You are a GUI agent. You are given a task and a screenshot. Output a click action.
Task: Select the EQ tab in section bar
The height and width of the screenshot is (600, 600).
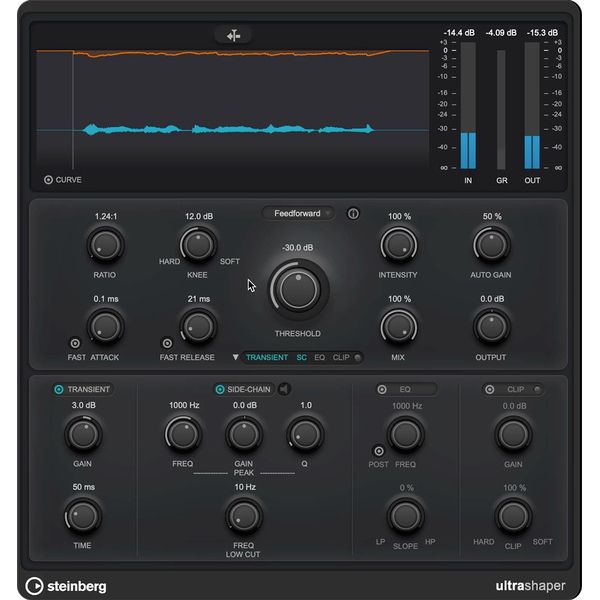click(320, 357)
